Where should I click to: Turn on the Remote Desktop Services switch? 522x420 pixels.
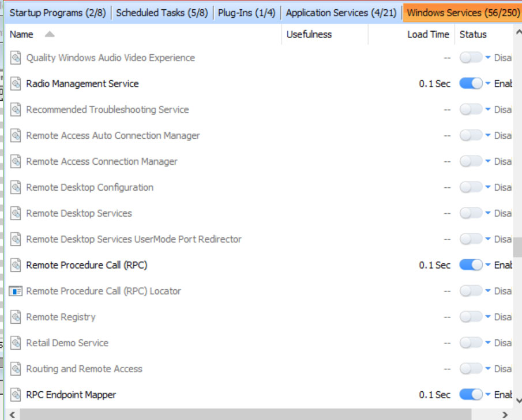(471, 213)
